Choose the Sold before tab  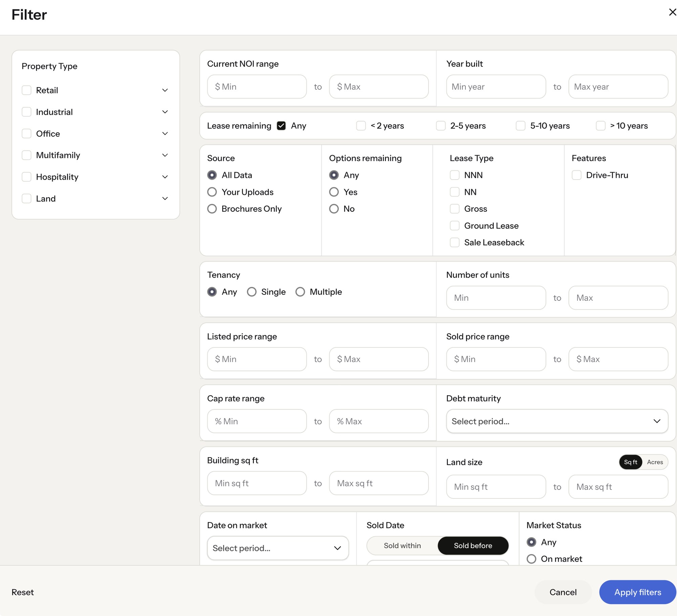tap(473, 546)
